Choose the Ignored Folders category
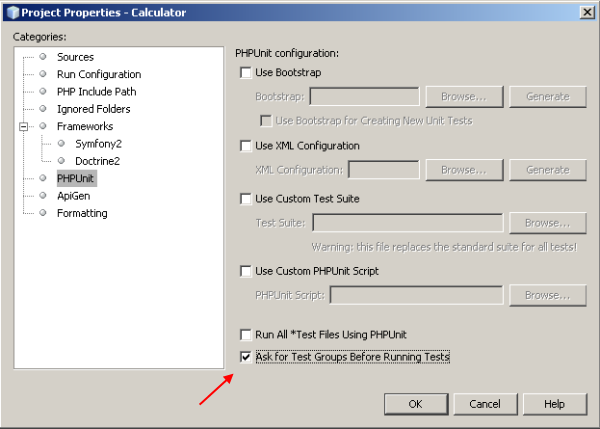Image resolution: width=600 pixels, height=429 pixels. point(93,109)
